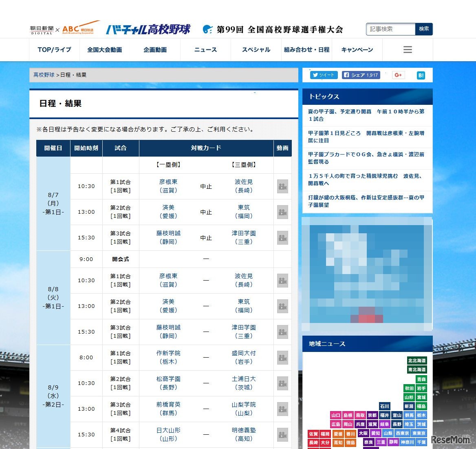Open topic 1万5千人の町で育った精鋭球児
476x449 pixels.
(x=366, y=179)
